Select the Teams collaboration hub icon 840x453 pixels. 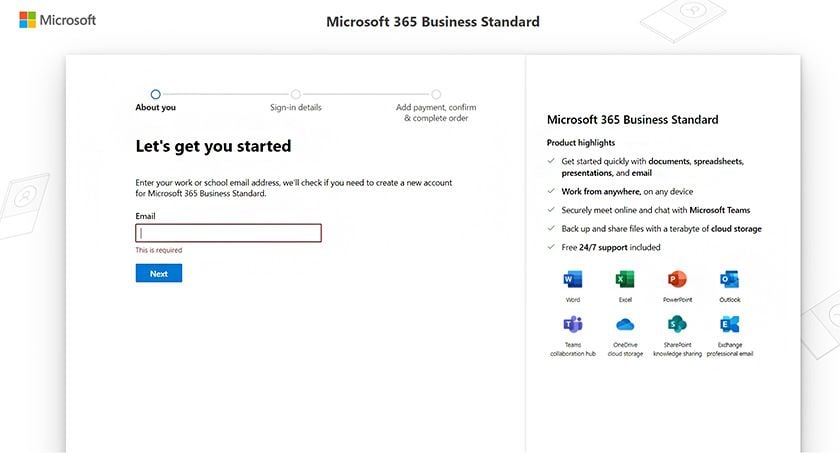(573, 324)
